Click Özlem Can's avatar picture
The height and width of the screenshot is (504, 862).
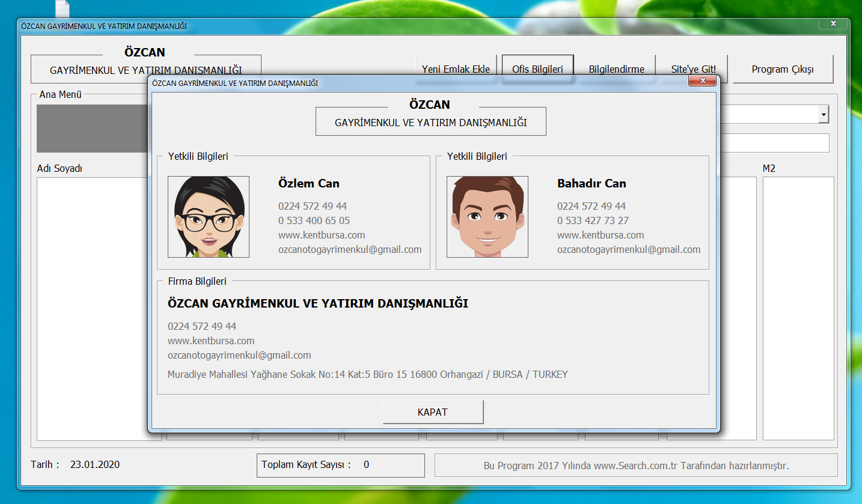pos(209,217)
